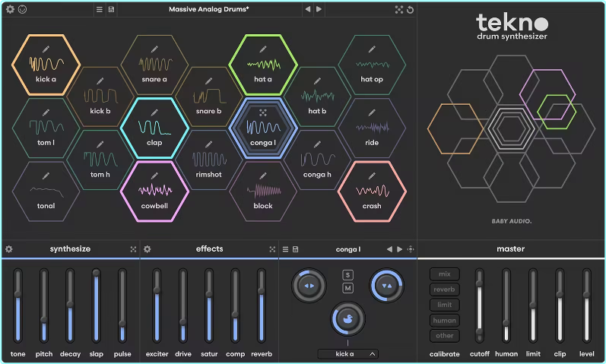Open the kick a ducking source dropdown
Image resolution: width=606 pixels, height=364 pixels.
(x=347, y=354)
